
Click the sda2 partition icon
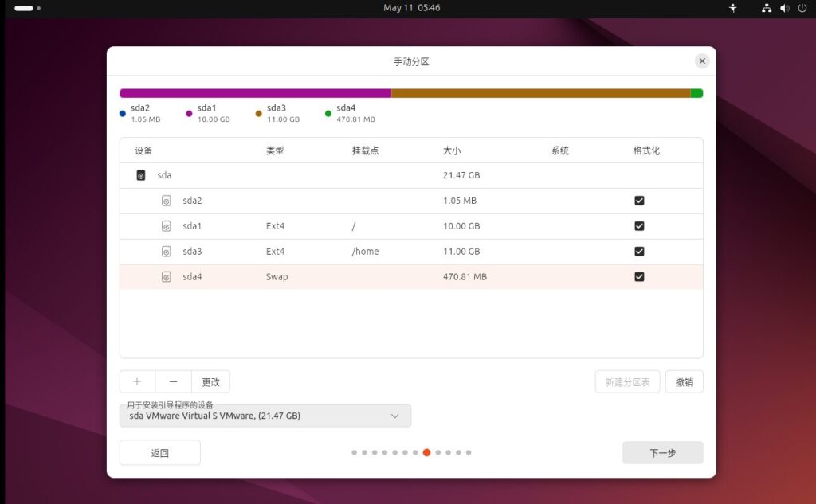click(167, 201)
